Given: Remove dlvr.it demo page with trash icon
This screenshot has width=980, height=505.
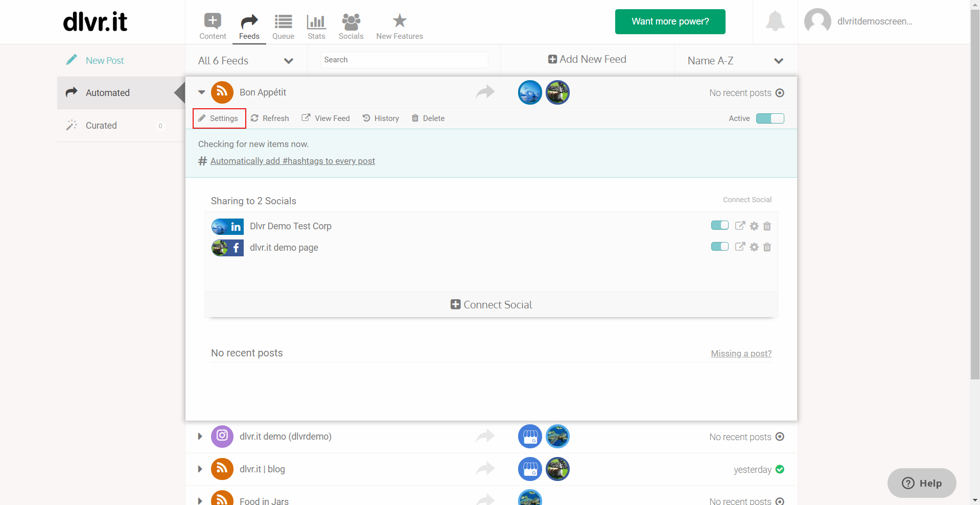Looking at the screenshot, I should pyautogui.click(x=767, y=247).
